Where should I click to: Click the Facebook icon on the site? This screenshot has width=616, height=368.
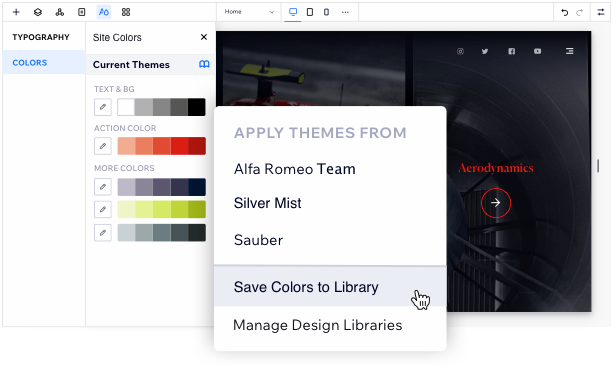pos(512,51)
